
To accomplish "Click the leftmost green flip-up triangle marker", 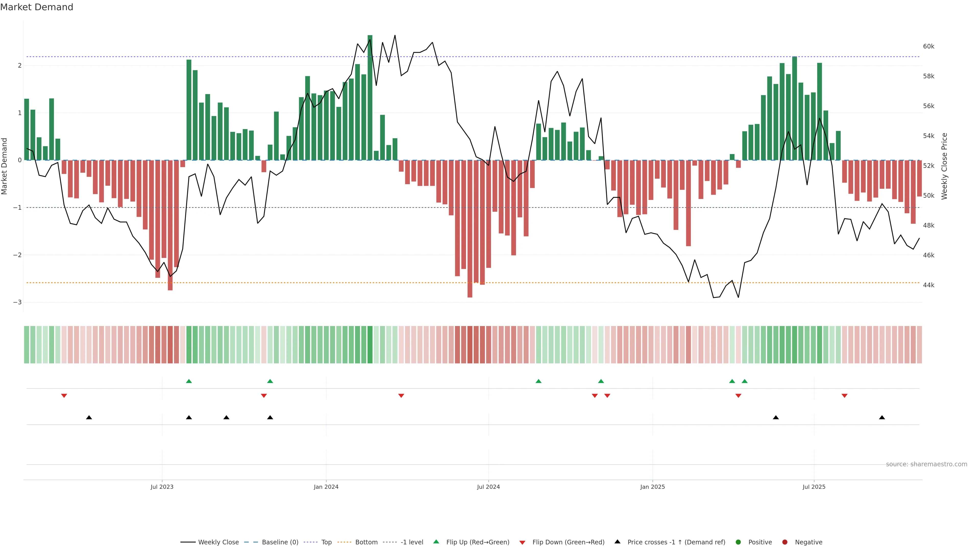I will pyautogui.click(x=189, y=381).
